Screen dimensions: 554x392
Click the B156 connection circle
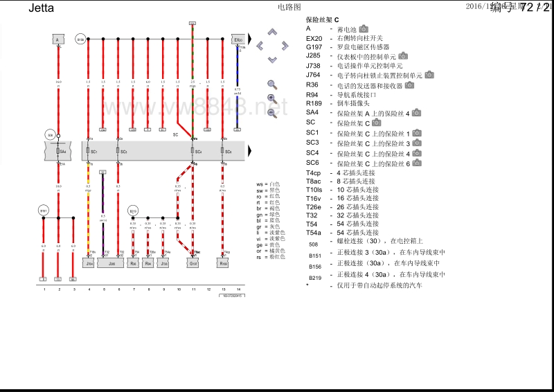(80, 39)
